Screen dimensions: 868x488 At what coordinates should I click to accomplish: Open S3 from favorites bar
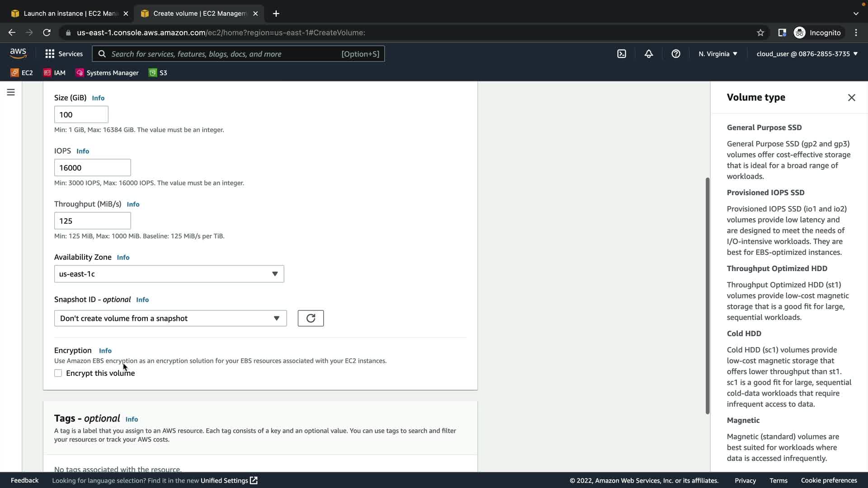158,73
